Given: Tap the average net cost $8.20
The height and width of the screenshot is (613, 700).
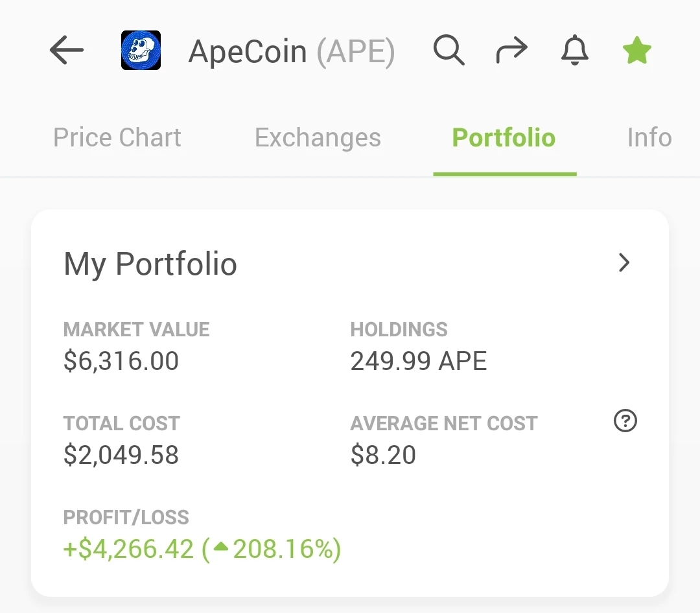Looking at the screenshot, I should tap(383, 455).
